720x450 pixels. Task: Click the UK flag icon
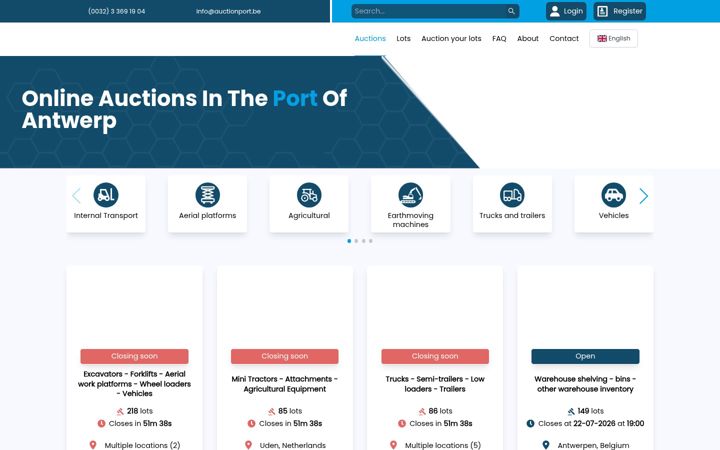click(x=602, y=39)
